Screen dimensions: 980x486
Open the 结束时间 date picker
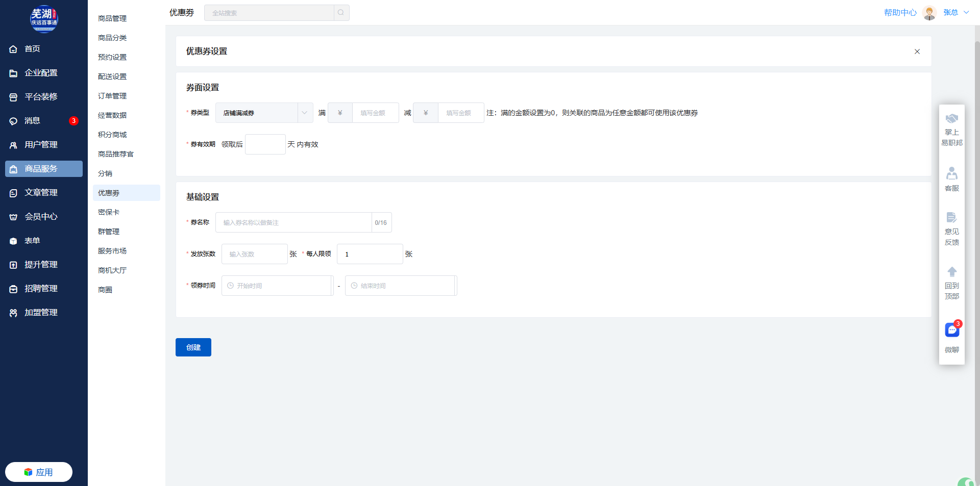pos(400,286)
